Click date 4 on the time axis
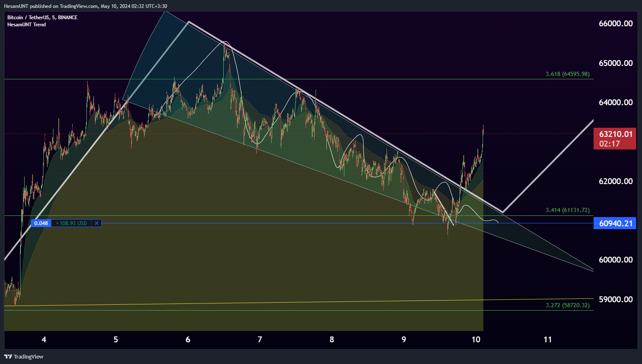Viewport: 642px width, 364px height. pos(44,339)
